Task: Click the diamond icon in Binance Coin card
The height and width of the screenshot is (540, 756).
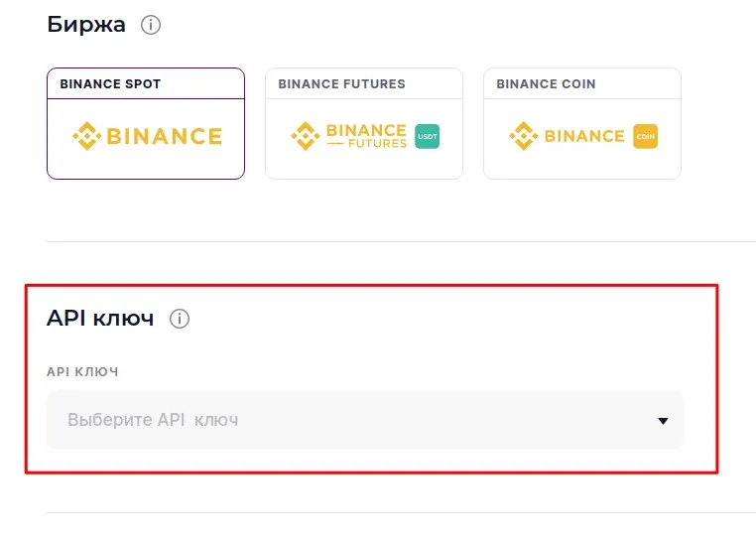Action: tap(523, 137)
